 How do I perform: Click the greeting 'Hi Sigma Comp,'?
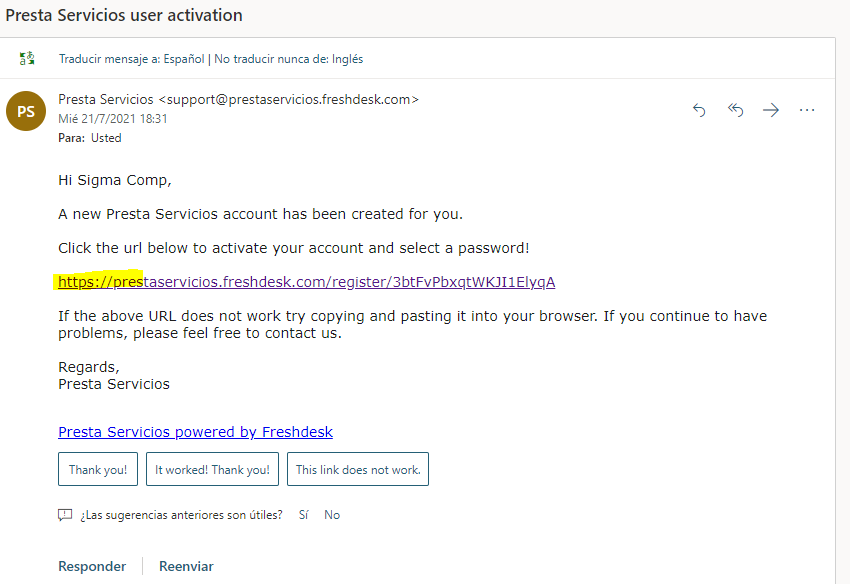click(115, 180)
